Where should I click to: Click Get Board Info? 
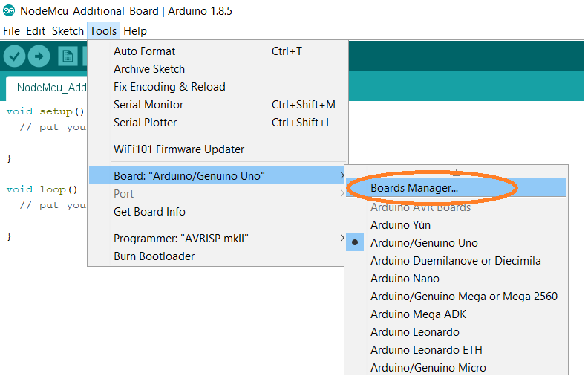[149, 212]
